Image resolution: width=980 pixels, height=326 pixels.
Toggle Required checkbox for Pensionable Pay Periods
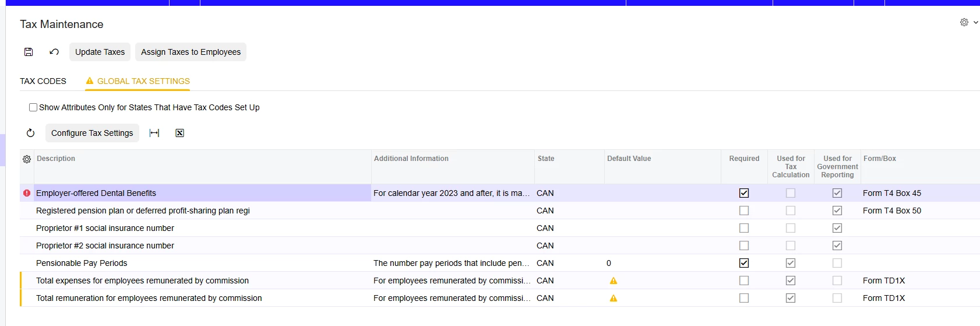coord(744,263)
